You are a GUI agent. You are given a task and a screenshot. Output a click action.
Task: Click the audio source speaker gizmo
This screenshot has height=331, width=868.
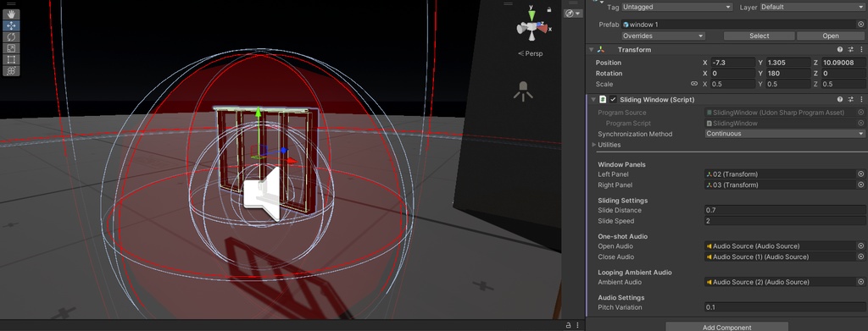[263, 194]
